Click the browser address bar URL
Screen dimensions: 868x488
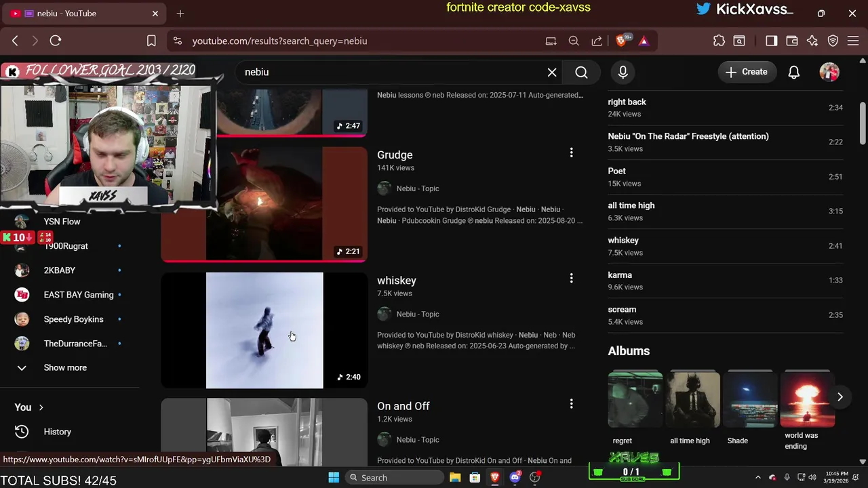click(x=279, y=41)
